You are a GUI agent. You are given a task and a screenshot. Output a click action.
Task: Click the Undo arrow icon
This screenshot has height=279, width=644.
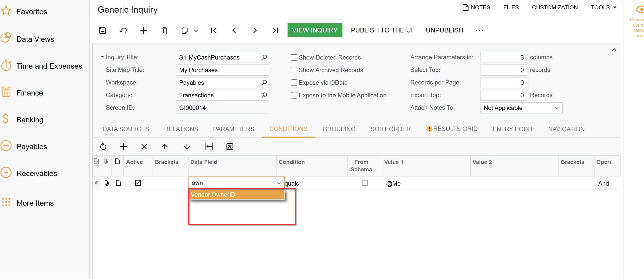pyautogui.click(x=123, y=30)
